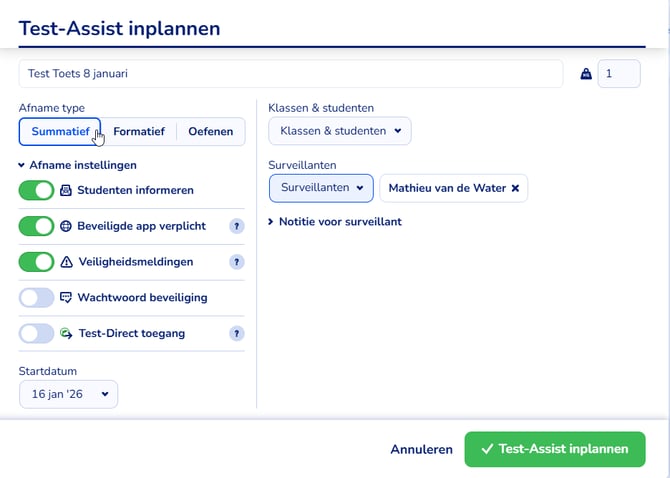
Task: Click the weight icon beside the number field
Action: (x=586, y=73)
